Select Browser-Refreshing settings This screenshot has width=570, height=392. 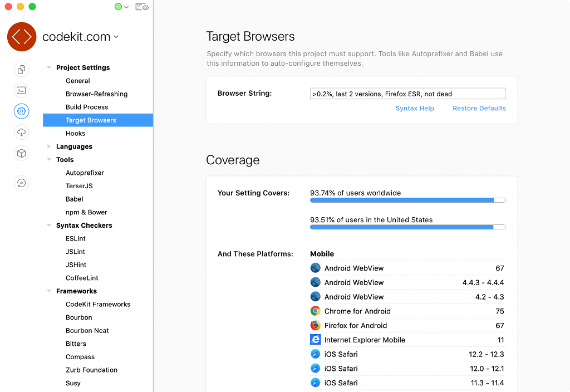(97, 94)
